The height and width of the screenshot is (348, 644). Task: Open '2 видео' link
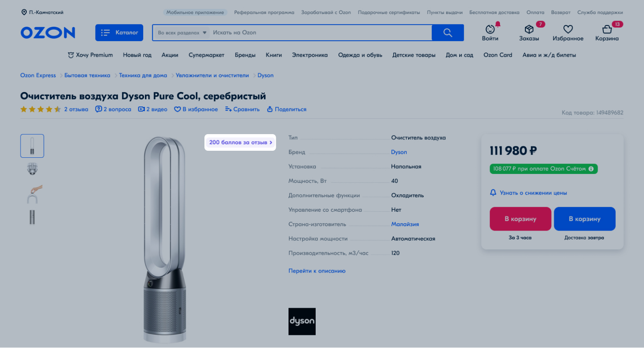click(x=153, y=109)
